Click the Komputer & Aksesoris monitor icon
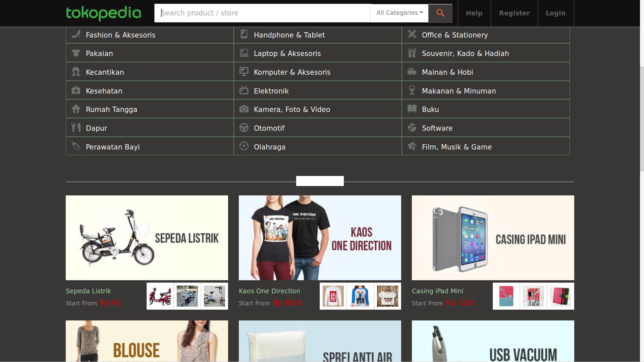 [x=244, y=72]
